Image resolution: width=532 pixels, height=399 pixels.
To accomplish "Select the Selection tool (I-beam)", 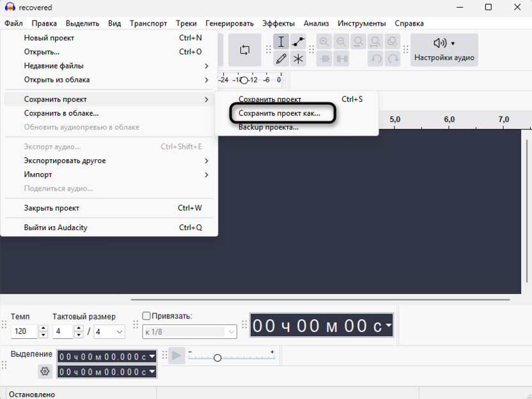I will pyautogui.click(x=281, y=42).
